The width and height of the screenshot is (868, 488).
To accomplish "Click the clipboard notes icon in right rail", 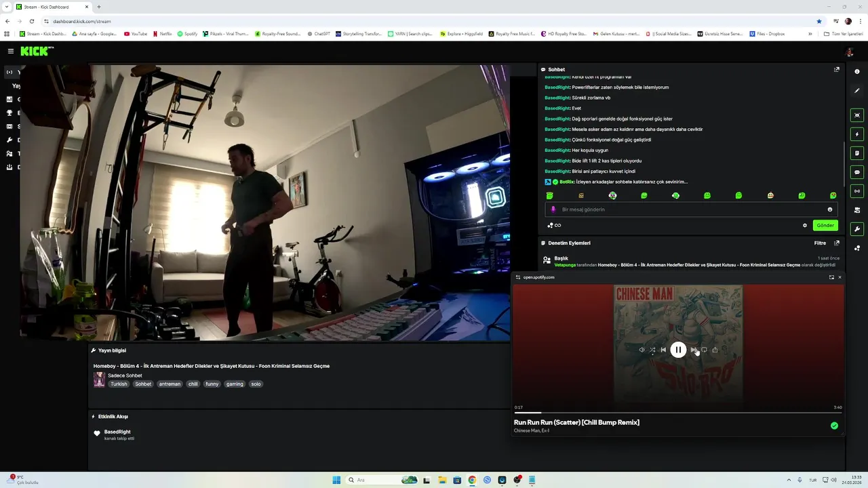I will [857, 153].
